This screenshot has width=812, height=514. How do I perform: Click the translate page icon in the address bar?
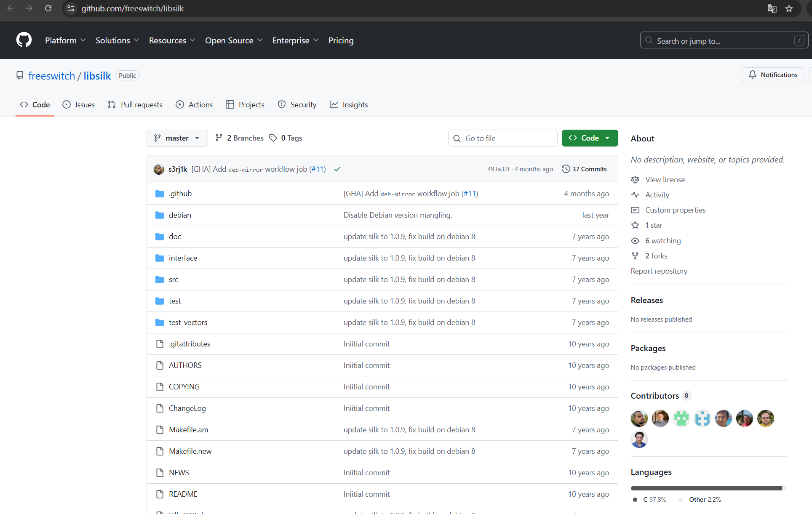click(772, 8)
